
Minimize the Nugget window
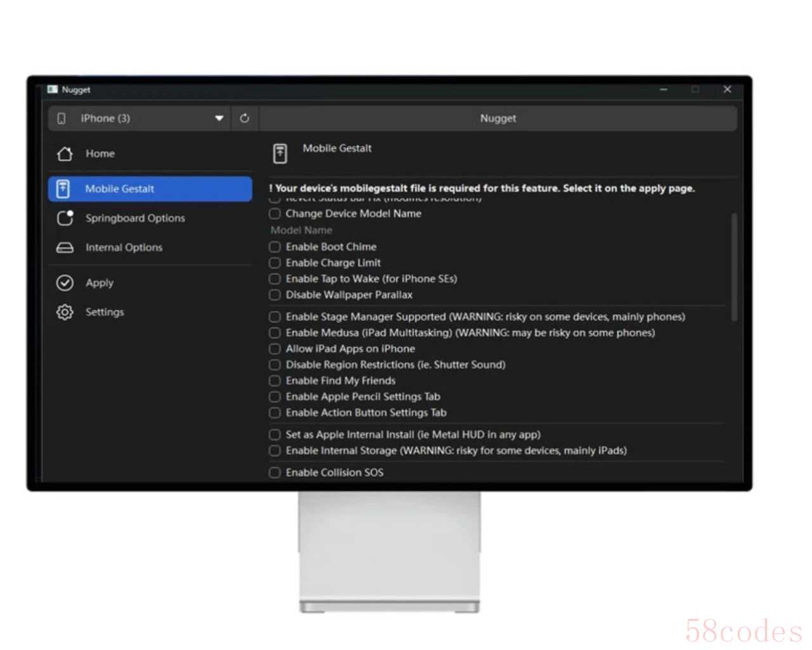pos(664,90)
